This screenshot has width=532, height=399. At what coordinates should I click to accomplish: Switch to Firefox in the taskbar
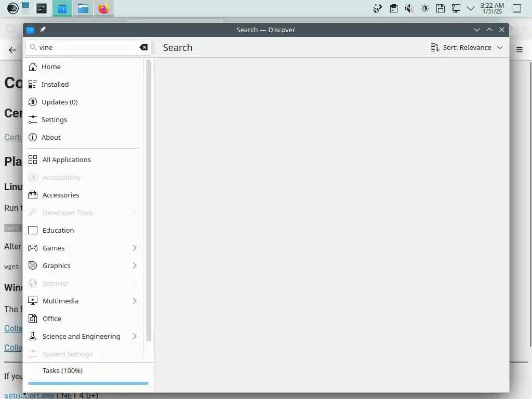[x=103, y=8]
